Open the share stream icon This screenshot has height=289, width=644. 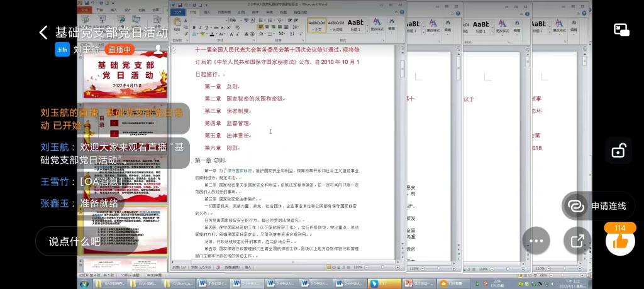click(x=577, y=241)
